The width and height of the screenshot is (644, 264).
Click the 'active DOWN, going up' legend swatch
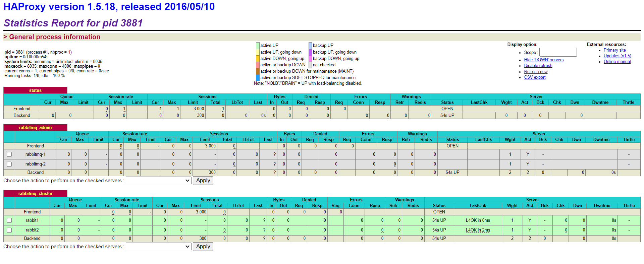coord(258,59)
